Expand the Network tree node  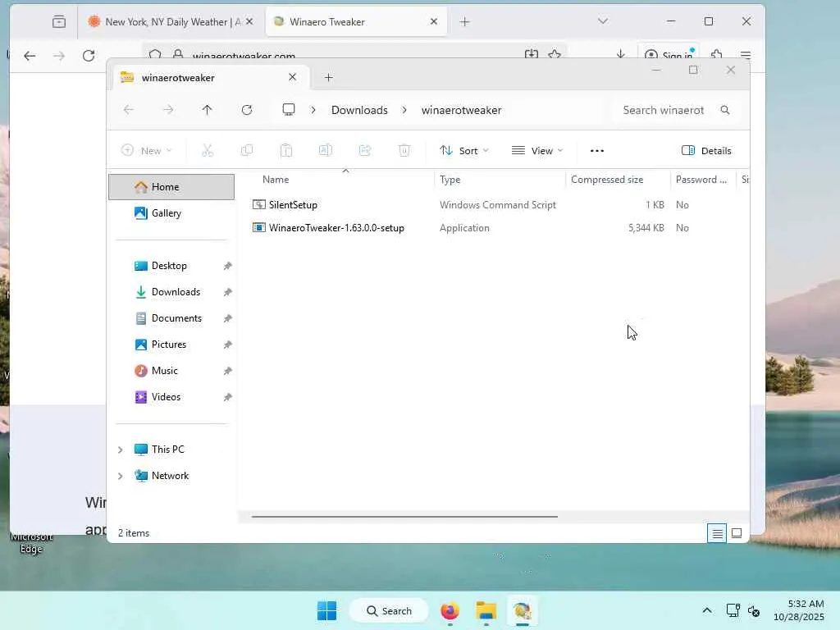click(x=121, y=476)
